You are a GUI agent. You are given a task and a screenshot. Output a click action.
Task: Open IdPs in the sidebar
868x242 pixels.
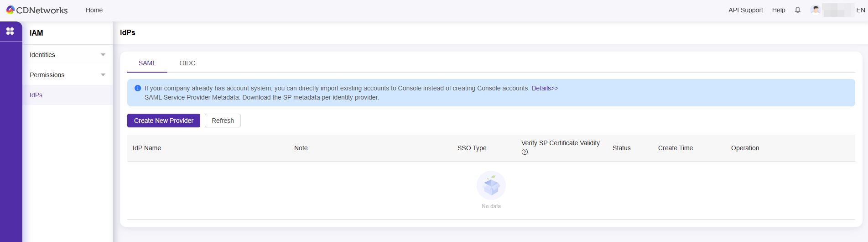click(x=36, y=95)
